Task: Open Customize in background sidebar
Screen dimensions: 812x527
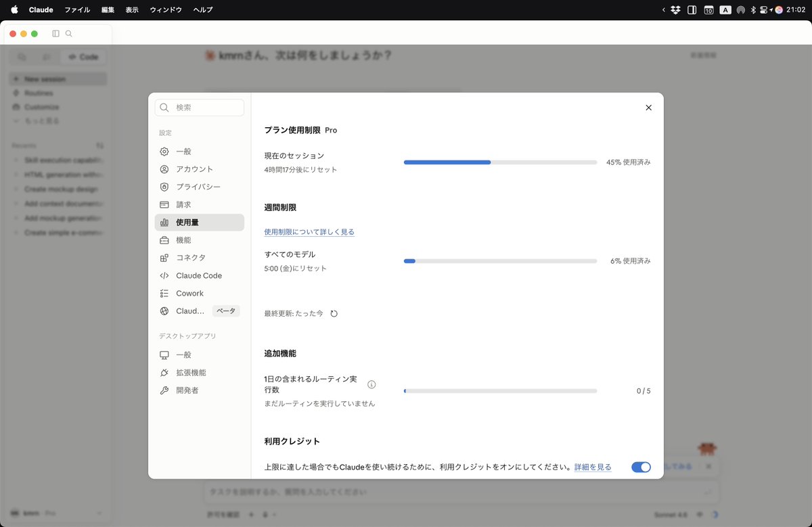Action: (58, 107)
